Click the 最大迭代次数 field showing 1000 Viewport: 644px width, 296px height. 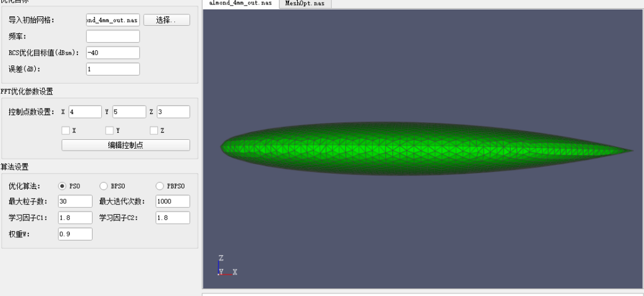coord(173,202)
